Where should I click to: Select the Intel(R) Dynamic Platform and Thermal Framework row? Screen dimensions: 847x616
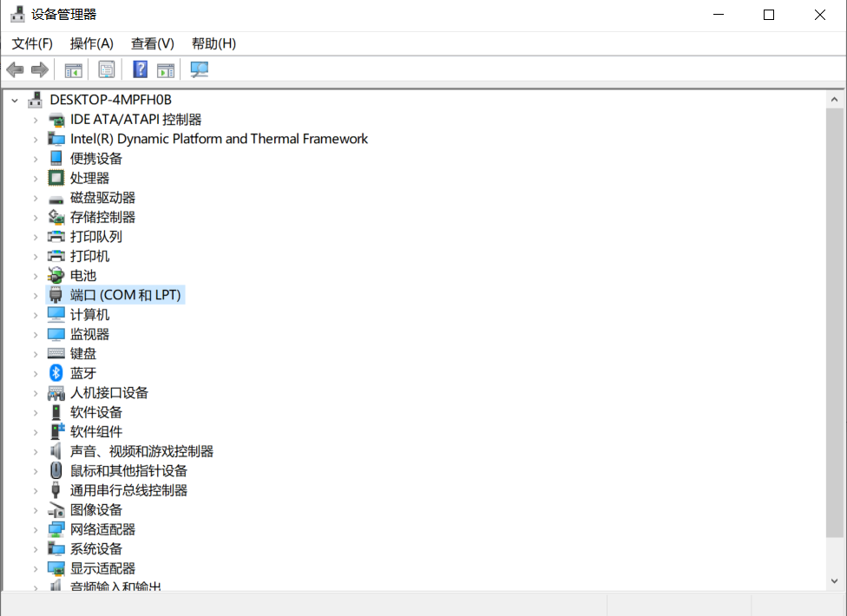[x=219, y=140]
